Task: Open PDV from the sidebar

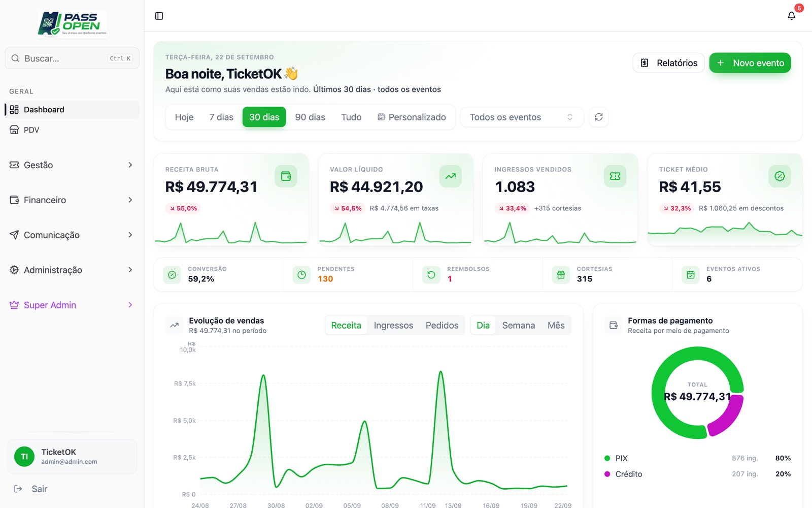Action: coord(72,130)
